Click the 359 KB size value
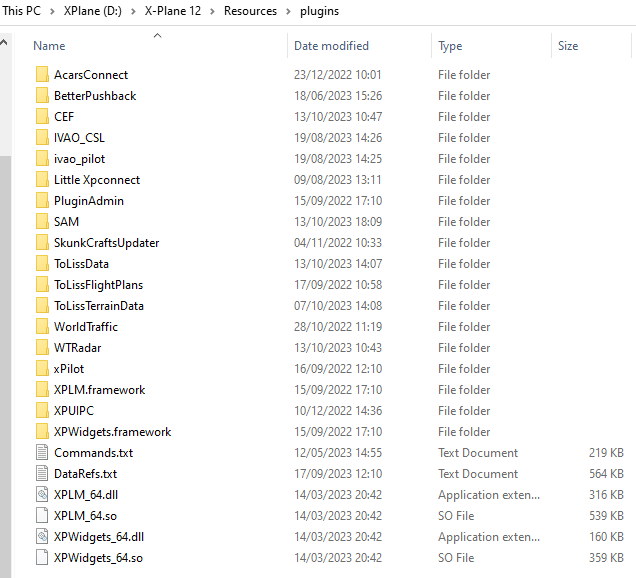Viewport: 636px width, 578px height. point(606,558)
